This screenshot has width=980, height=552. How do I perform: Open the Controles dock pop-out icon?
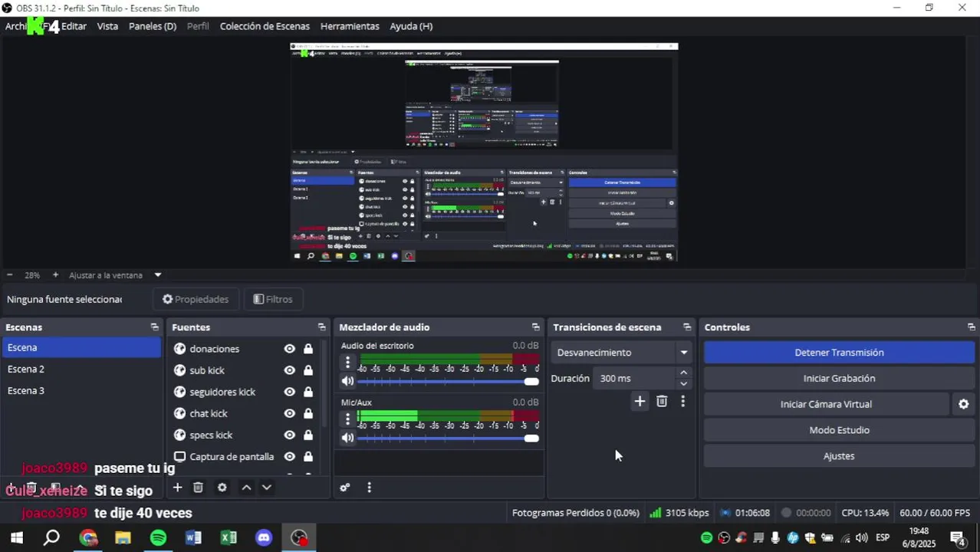[x=971, y=327]
